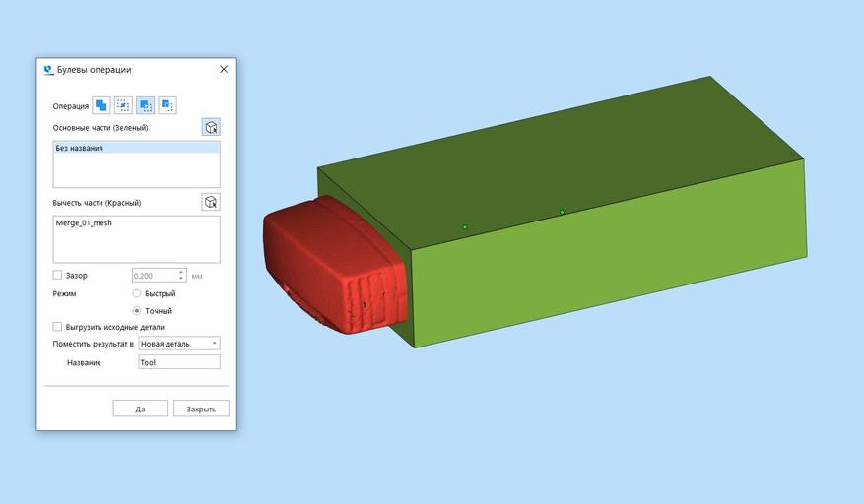
Task: Click the Закрыть button
Action: click(201, 409)
